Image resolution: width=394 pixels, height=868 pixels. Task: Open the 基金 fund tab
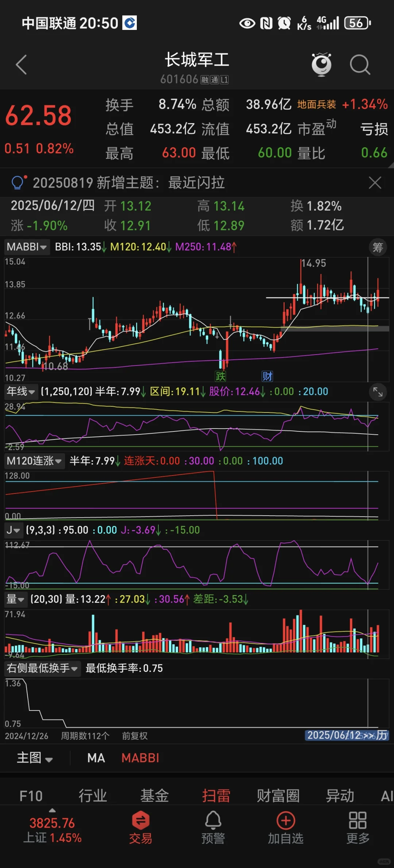pos(155,796)
